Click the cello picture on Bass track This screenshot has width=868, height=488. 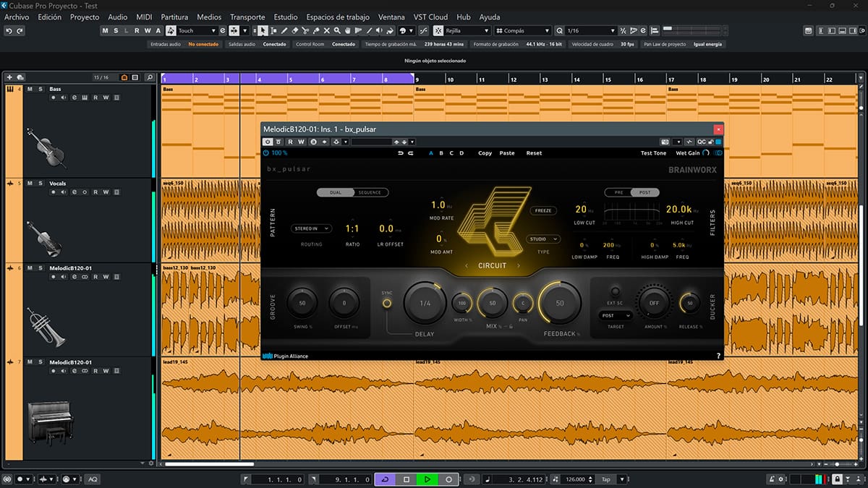[46, 147]
